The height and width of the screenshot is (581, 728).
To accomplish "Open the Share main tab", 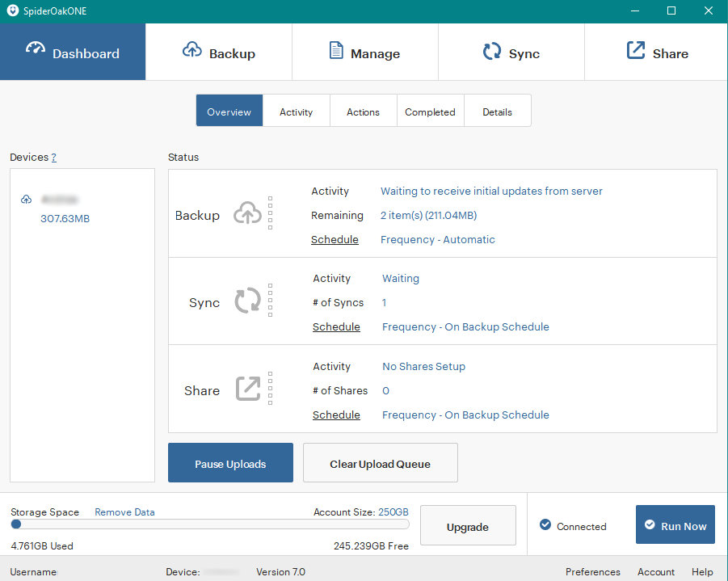I will coord(657,52).
